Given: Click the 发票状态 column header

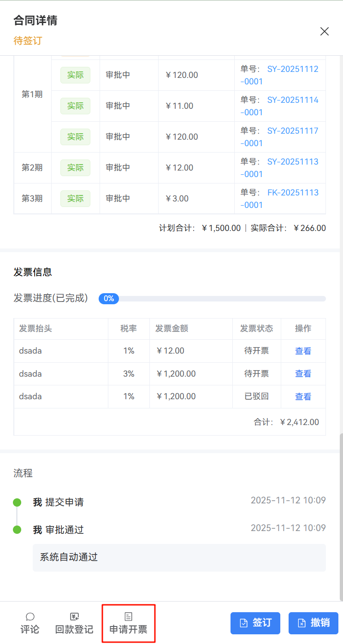Looking at the screenshot, I should 256,329.
